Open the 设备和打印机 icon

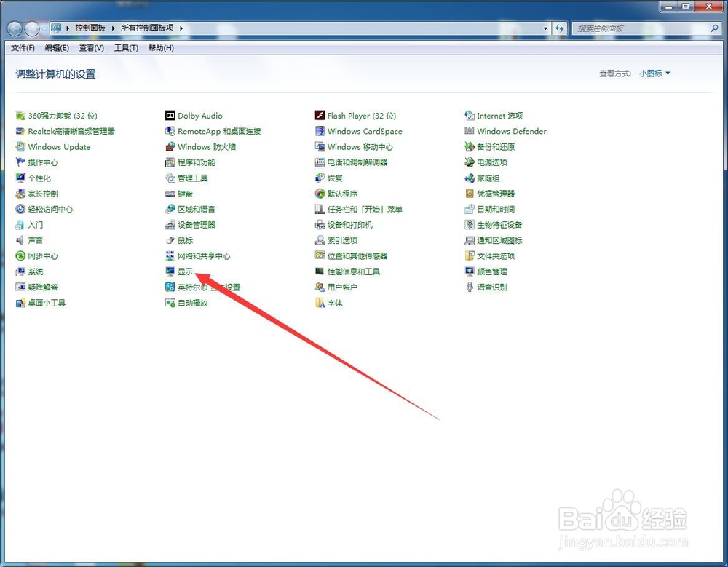(320, 225)
